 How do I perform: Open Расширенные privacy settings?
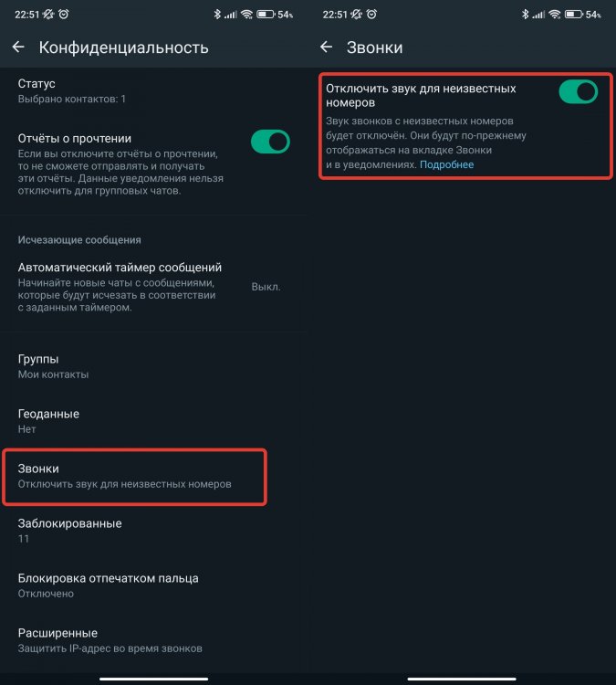click(153, 640)
